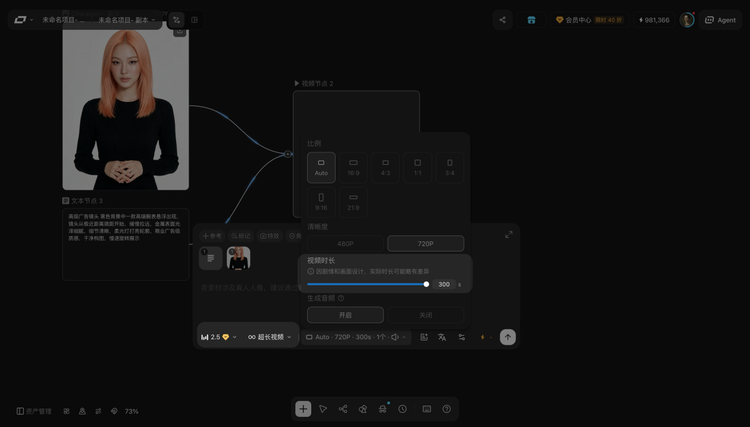
Task: Click the video duration slider handle
Action: coord(426,284)
